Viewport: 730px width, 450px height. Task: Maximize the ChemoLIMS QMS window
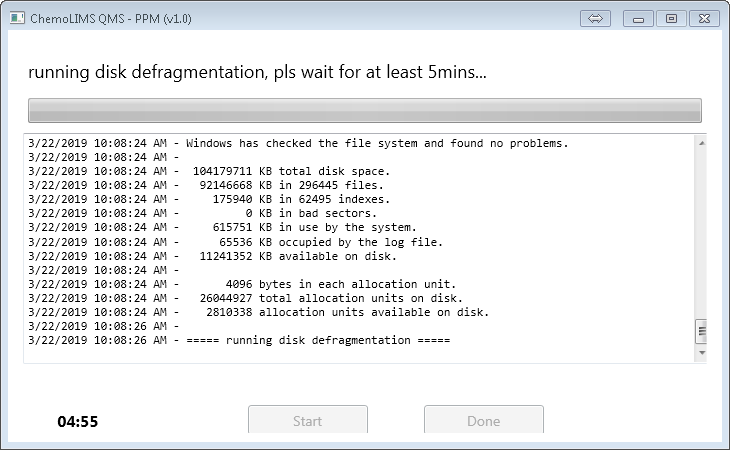coord(671,18)
